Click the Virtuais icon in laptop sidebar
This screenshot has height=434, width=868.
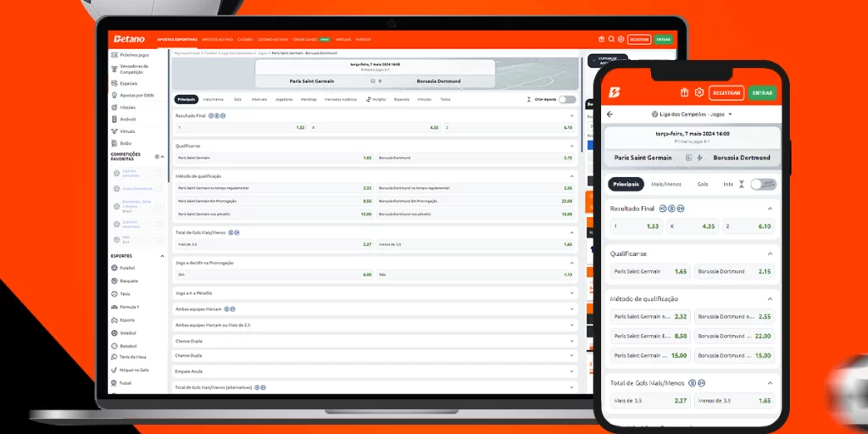coord(114,131)
